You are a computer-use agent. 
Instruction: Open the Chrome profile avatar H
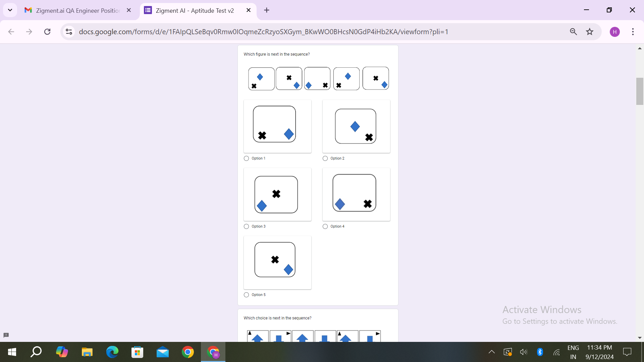click(x=614, y=32)
